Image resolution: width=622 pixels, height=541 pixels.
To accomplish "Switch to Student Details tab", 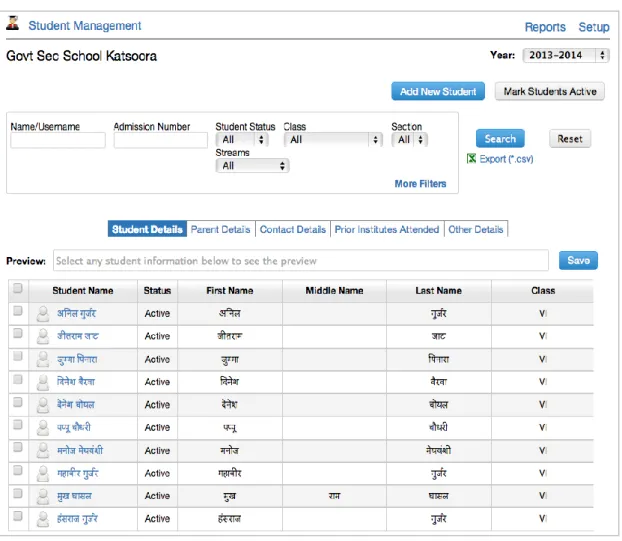I will click(147, 229).
